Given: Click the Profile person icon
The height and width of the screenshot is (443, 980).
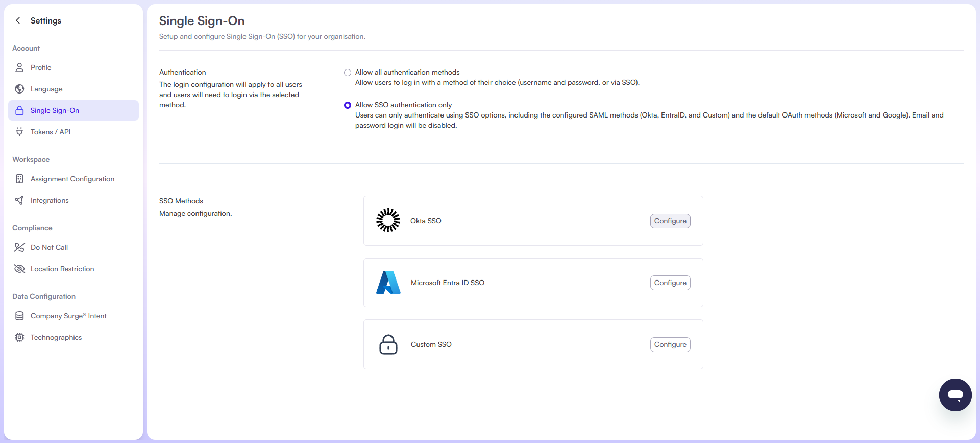Looking at the screenshot, I should [19, 67].
